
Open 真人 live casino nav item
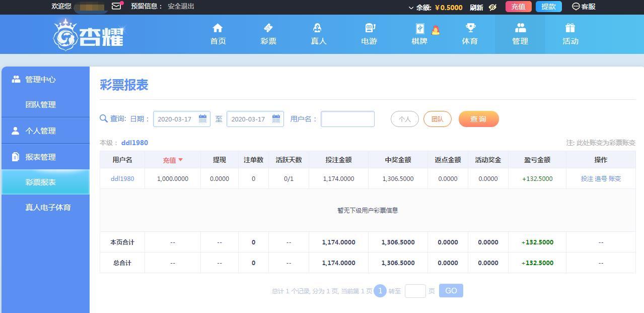click(x=319, y=34)
